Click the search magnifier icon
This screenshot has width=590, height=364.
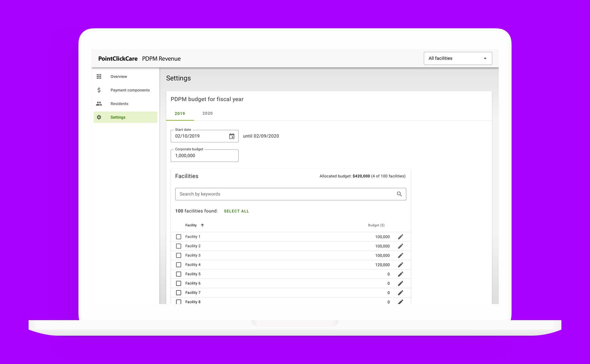(399, 194)
